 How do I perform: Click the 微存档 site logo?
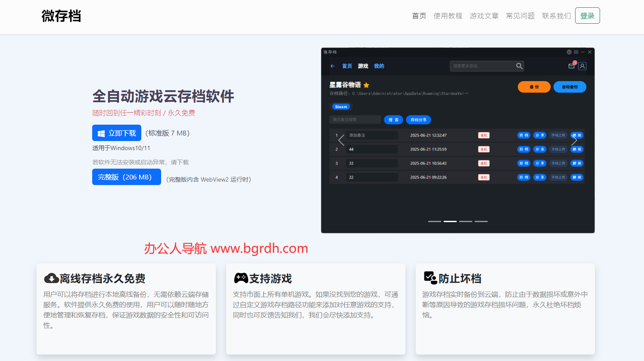[x=61, y=16]
